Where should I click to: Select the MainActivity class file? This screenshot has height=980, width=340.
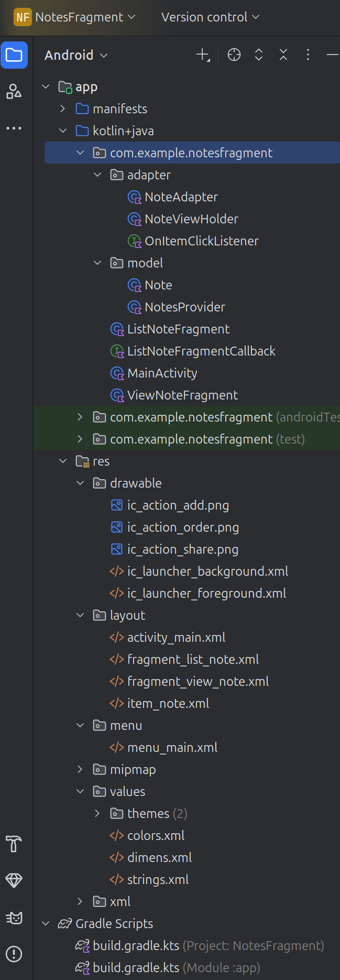coord(162,373)
